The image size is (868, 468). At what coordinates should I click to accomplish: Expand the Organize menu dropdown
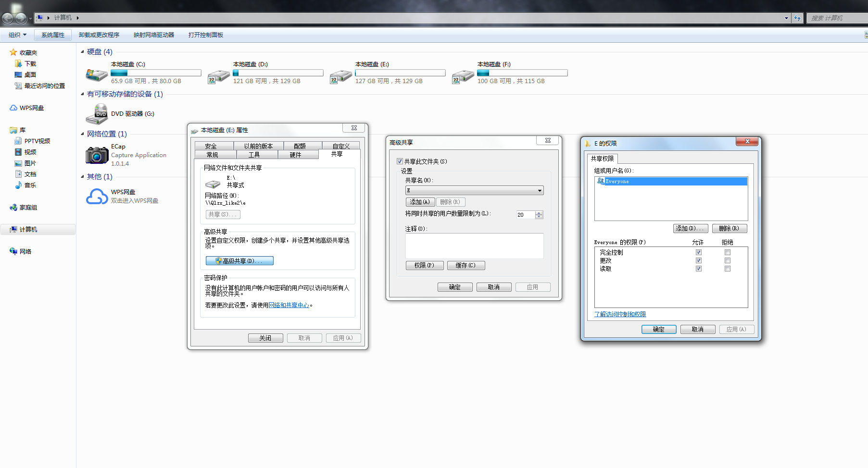tap(18, 35)
